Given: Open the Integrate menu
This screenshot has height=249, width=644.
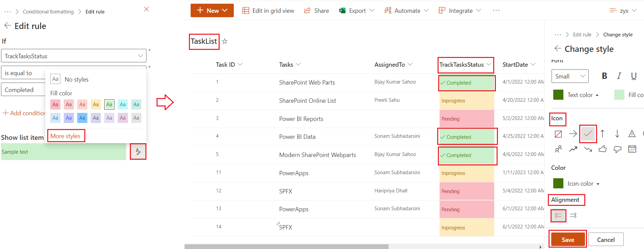Looking at the screenshot, I should coord(460,11).
